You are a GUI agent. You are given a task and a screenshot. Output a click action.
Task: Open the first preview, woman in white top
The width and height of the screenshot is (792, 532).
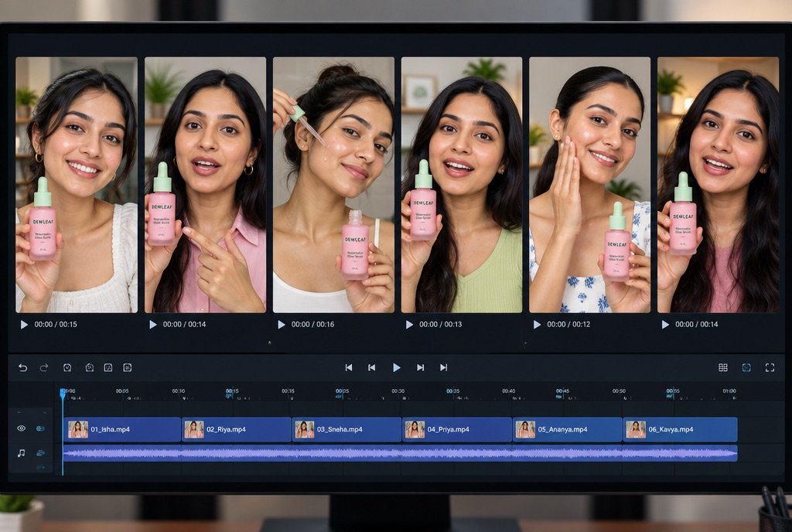tap(77, 185)
